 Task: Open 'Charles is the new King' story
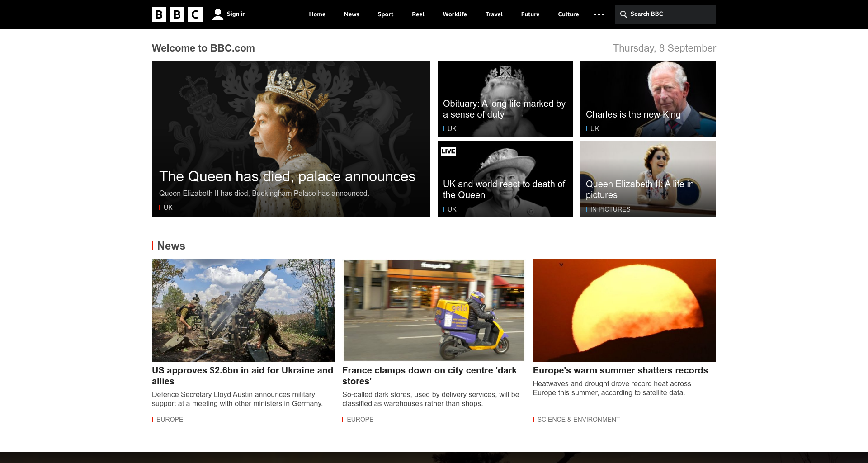tap(633, 114)
